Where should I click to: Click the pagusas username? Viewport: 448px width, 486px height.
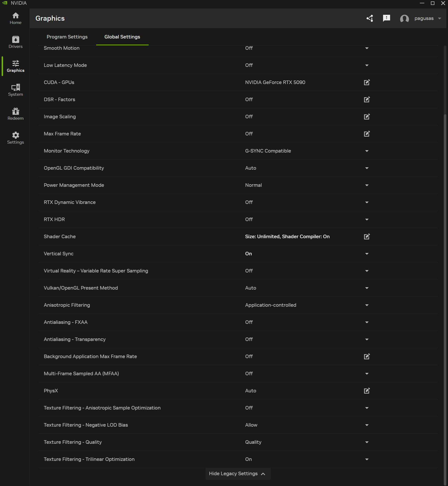pyautogui.click(x=424, y=19)
